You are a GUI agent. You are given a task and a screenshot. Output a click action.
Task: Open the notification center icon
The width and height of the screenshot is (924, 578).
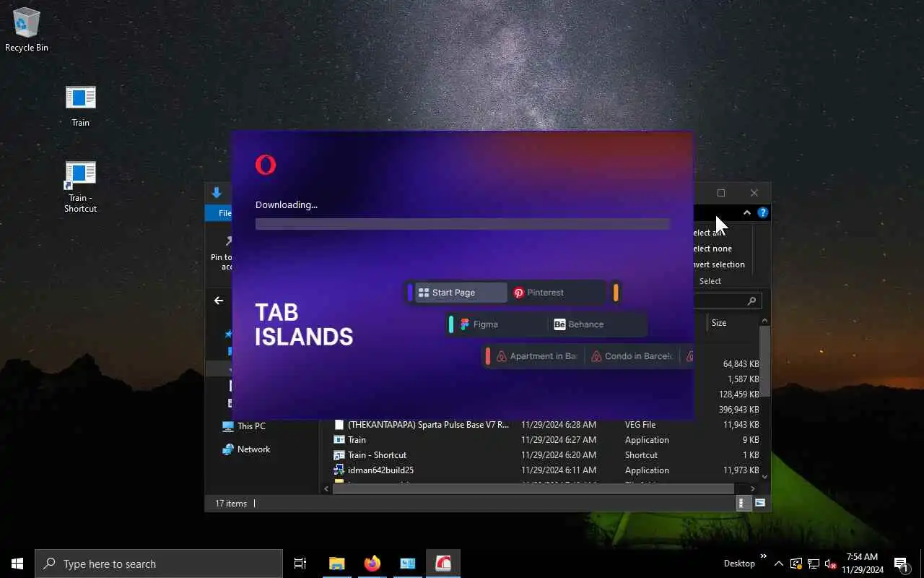902,564
